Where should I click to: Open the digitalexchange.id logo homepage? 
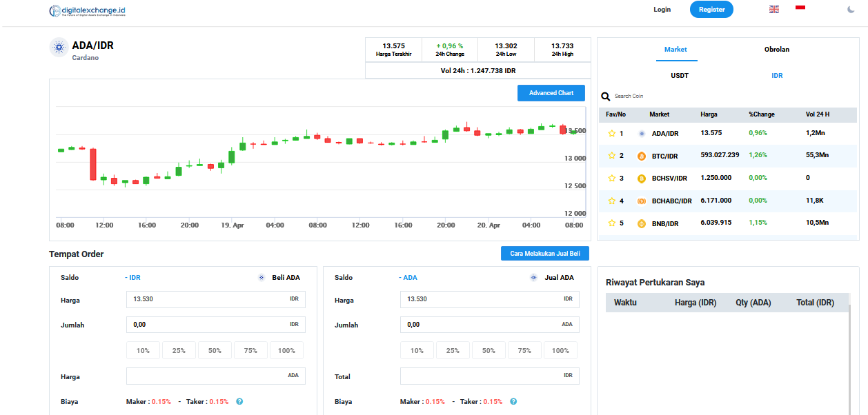pos(88,11)
